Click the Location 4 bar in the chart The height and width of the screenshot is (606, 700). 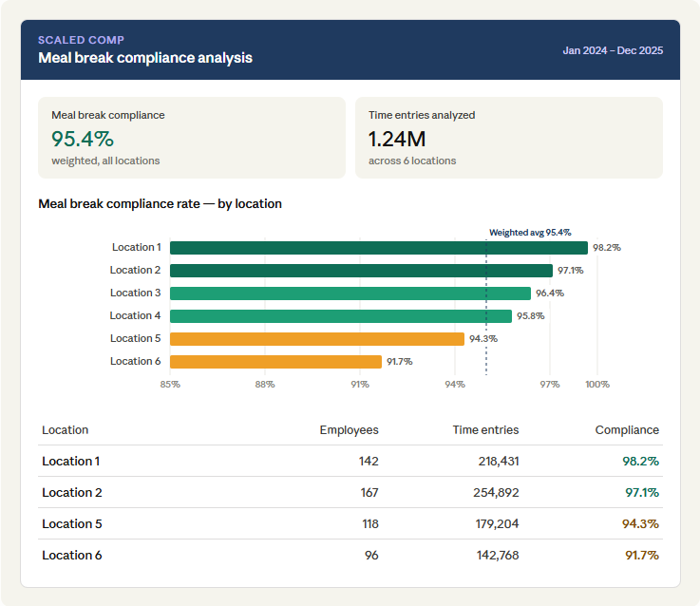tap(341, 316)
